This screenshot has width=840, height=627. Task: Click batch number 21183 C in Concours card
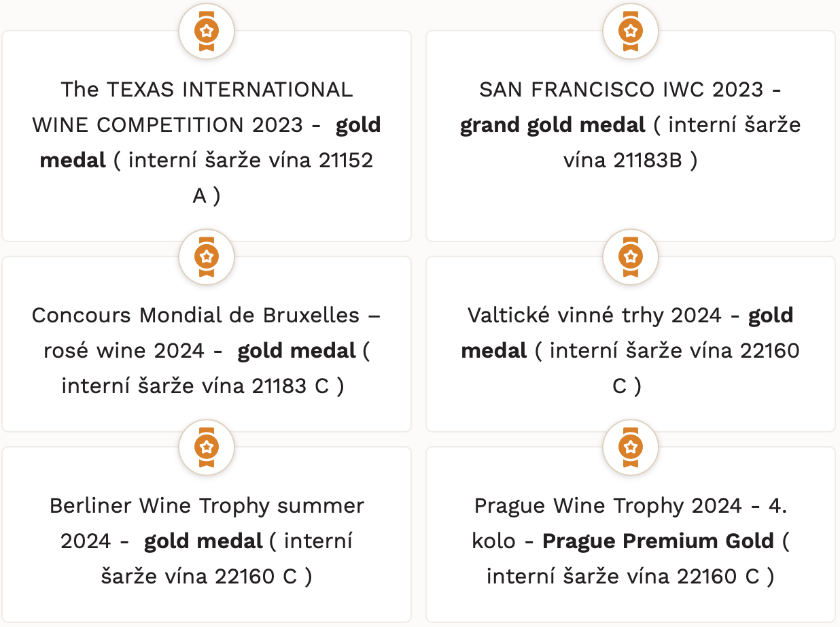291,386
